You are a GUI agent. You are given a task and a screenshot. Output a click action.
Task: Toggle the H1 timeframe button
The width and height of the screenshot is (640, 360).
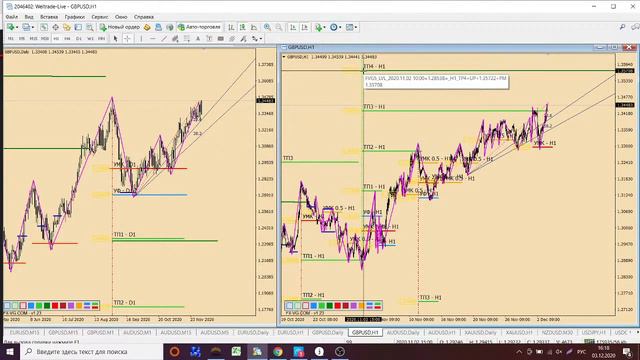pyautogui.click(x=56, y=39)
